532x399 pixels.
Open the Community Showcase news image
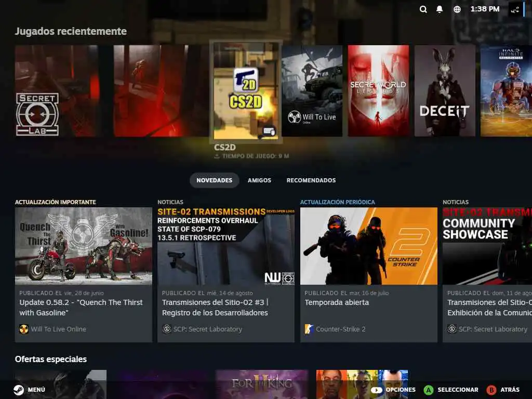point(487,246)
